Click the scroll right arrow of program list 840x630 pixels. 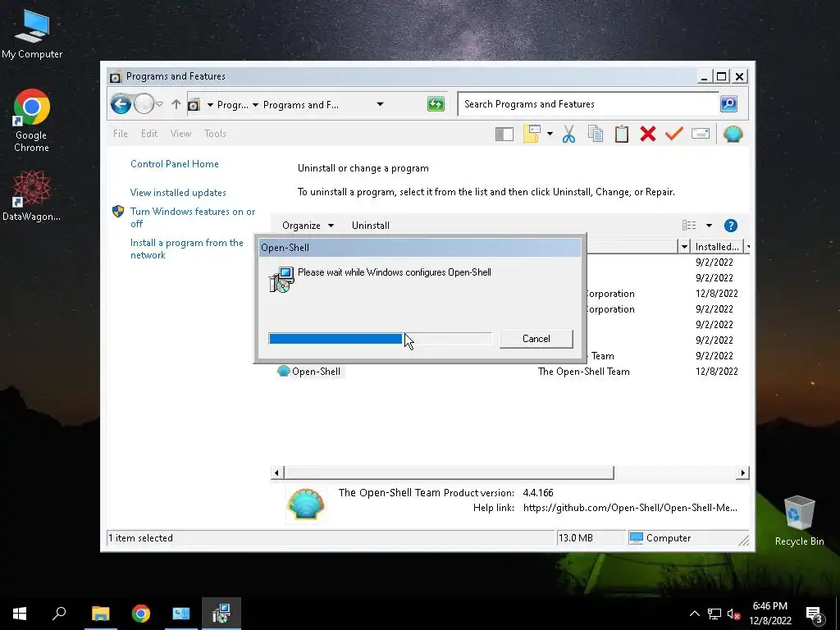tap(742, 472)
